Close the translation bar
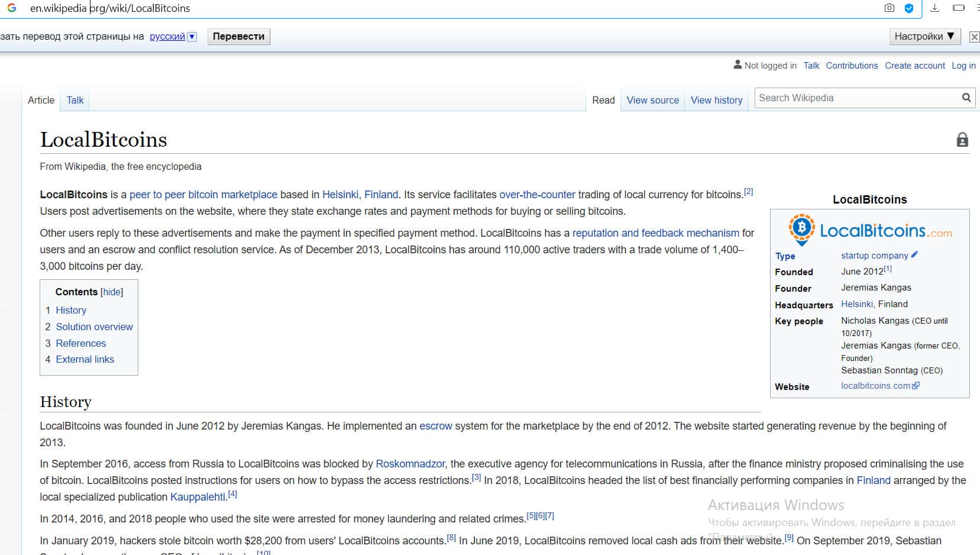Viewport: 980px width, 555px height. 973,37
